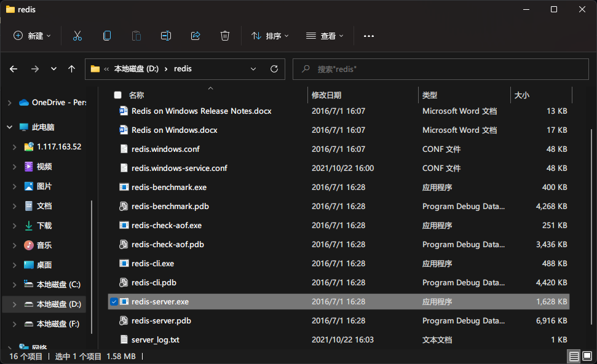Image resolution: width=597 pixels, height=364 pixels.
Task: Click redis-check-aof.exe application icon
Action: pos(124,225)
